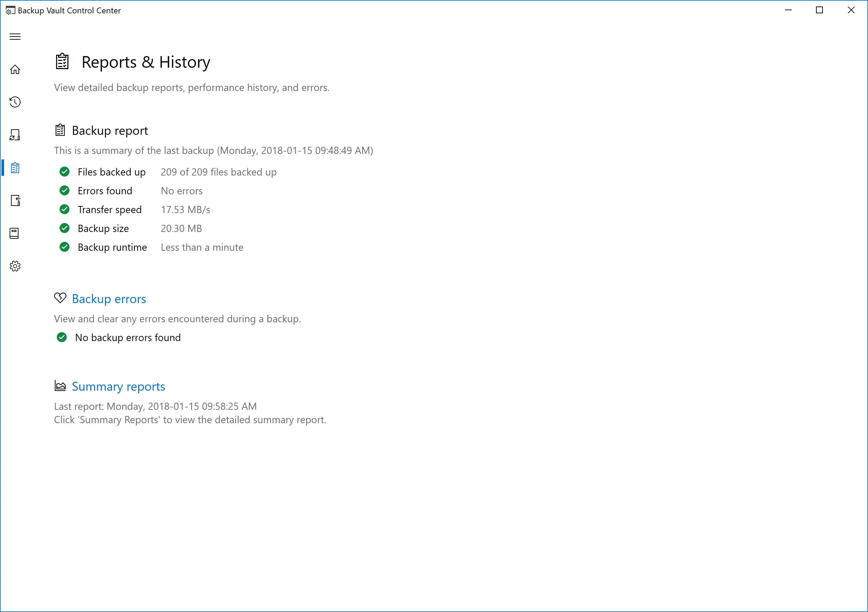Open the Settings gear sidebar icon
Viewport: 868px width, 612px height.
[x=15, y=266]
